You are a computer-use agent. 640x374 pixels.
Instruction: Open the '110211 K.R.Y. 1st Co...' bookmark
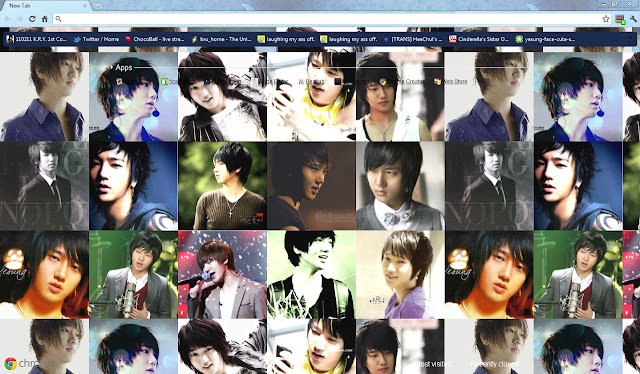tap(36, 39)
